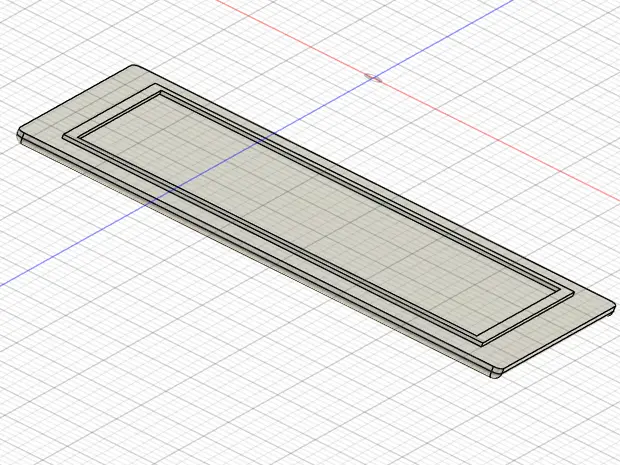Select the origin point where axes cross
620x465 pixels.
point(373,78)
